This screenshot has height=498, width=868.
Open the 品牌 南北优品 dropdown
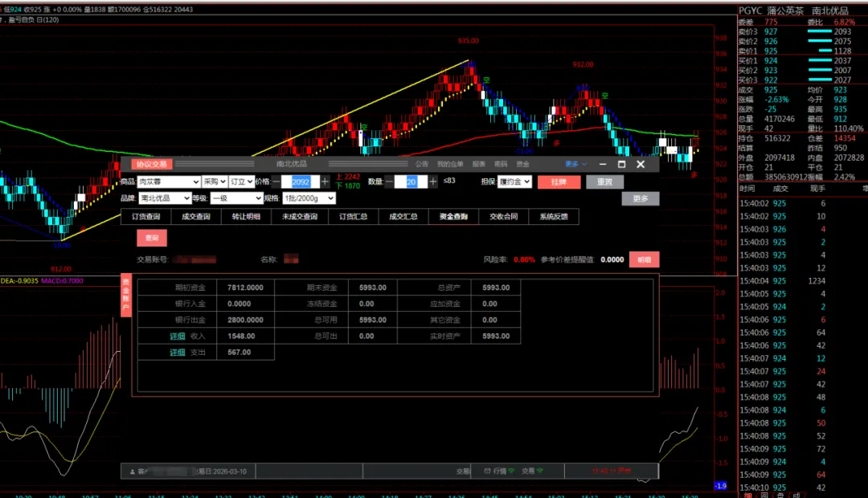point(165,198)
